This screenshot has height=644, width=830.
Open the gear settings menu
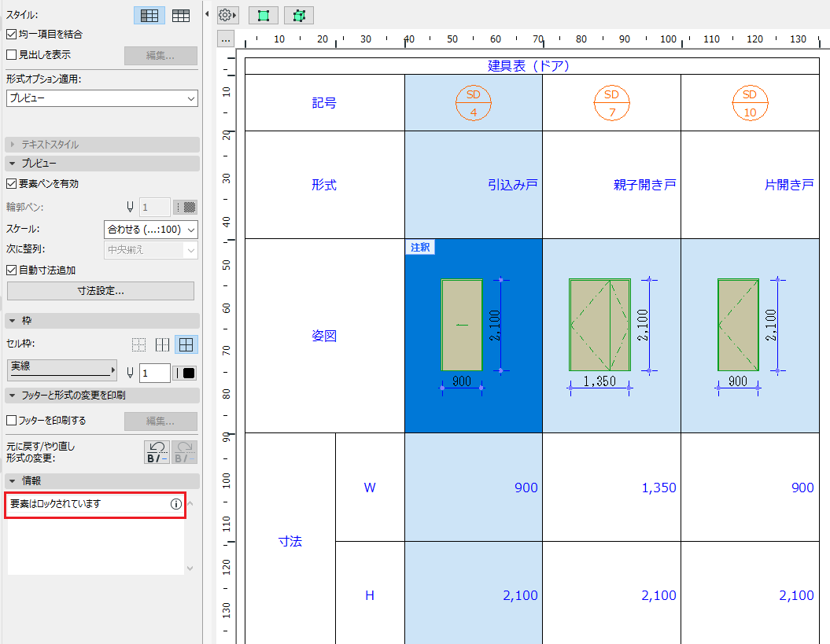pos(227,16)
